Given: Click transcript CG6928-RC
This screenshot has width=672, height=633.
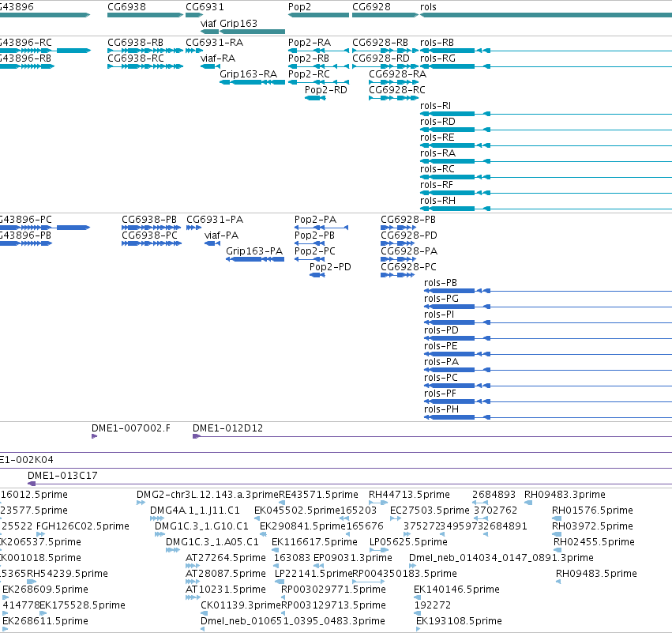Looking at the screenshot, I should (x=397, y=90).
